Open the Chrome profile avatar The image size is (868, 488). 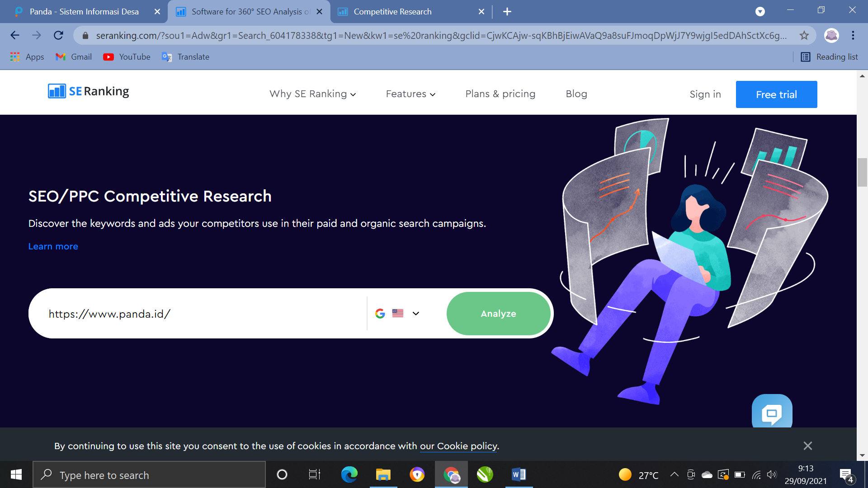coord(831,35)
